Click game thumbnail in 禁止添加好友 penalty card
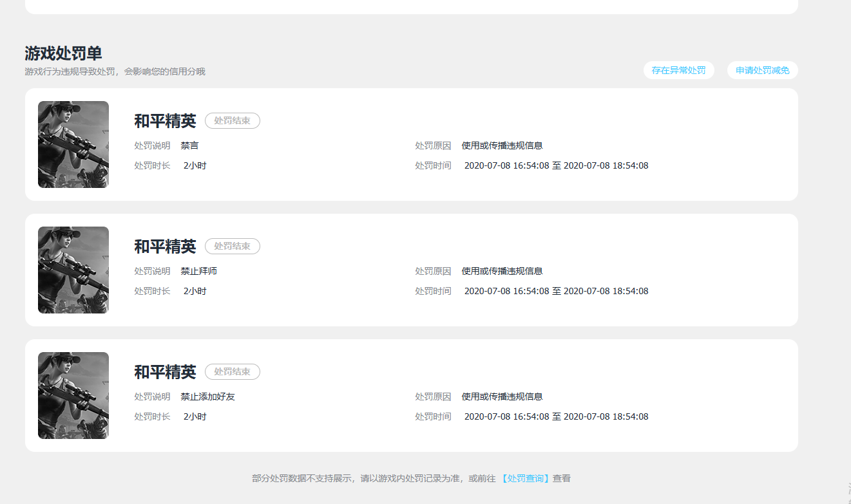851x504 pixels. coord(73,395)
